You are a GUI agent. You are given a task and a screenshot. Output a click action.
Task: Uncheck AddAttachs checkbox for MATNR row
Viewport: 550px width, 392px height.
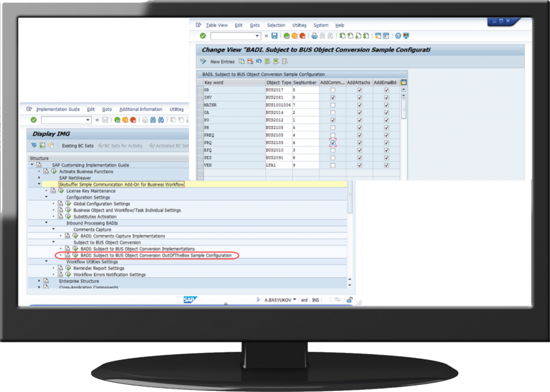click(x=359, y=105)
